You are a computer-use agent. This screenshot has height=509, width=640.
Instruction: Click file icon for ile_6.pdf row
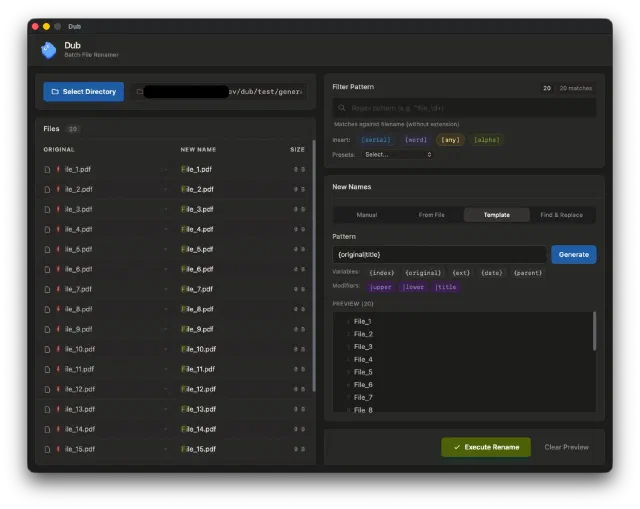click(x=47, y=269)
